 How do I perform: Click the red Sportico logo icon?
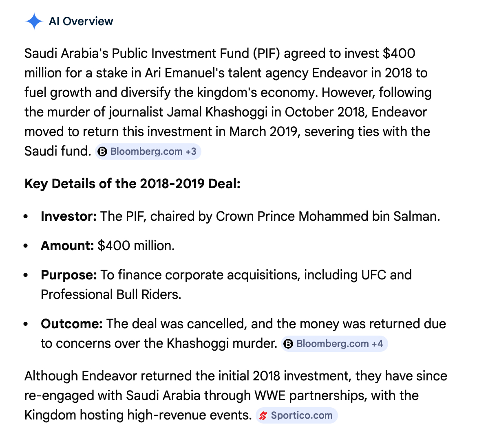pos(263,415)
